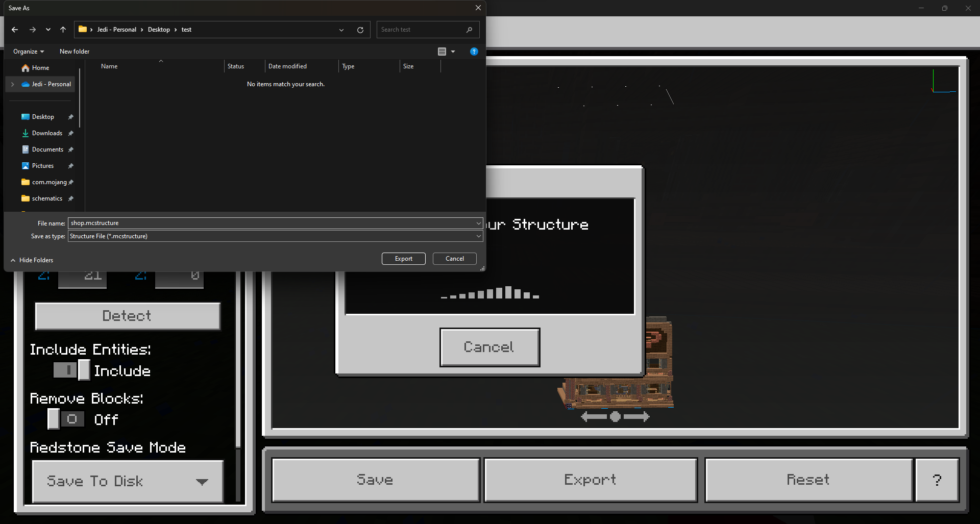Toggle Include Entities switch
This screenshot has width=980, height=524.
[71, 370]
